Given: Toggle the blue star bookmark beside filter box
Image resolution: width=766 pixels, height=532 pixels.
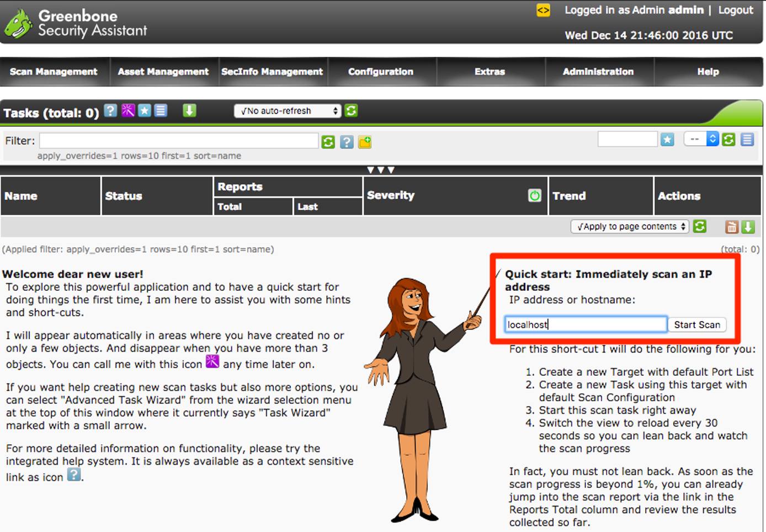Looking at the screenshot, I should pos(667,139).
